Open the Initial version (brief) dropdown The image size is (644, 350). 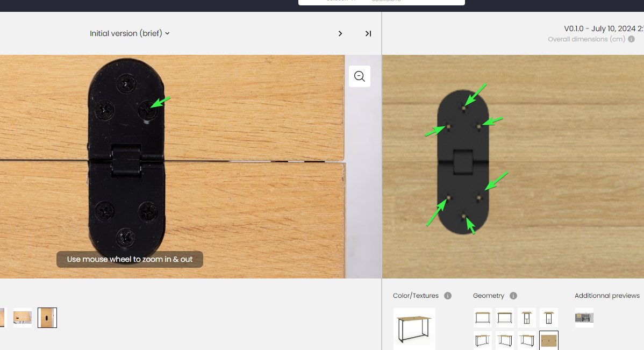[x=130, y=33]
